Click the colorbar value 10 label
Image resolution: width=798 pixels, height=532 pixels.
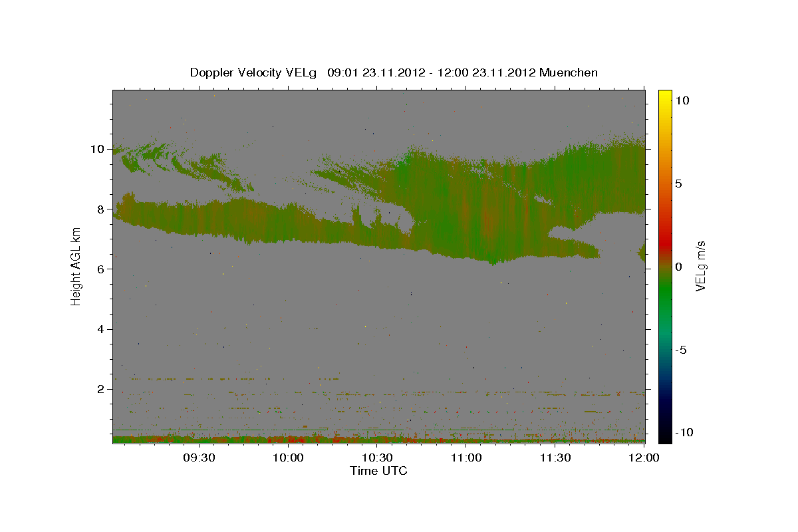[682, 100]
